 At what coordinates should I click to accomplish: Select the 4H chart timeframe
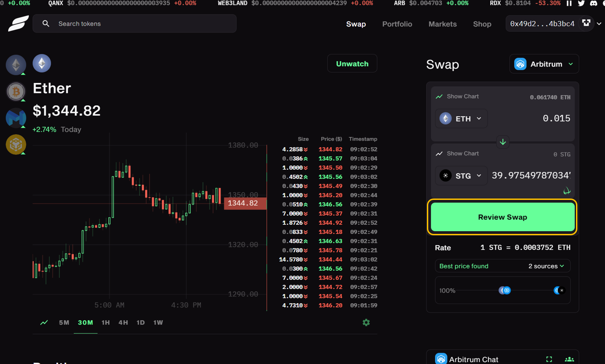tap(123, 323)
